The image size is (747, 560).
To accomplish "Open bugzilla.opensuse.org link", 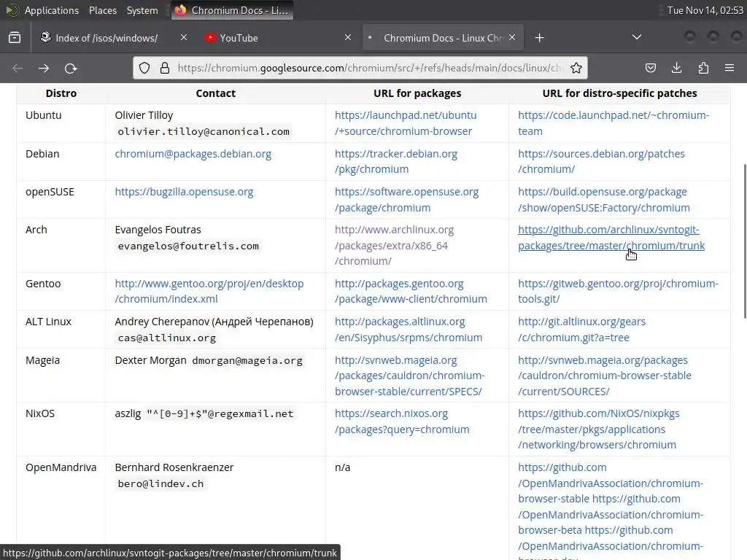I will (184, 192).
